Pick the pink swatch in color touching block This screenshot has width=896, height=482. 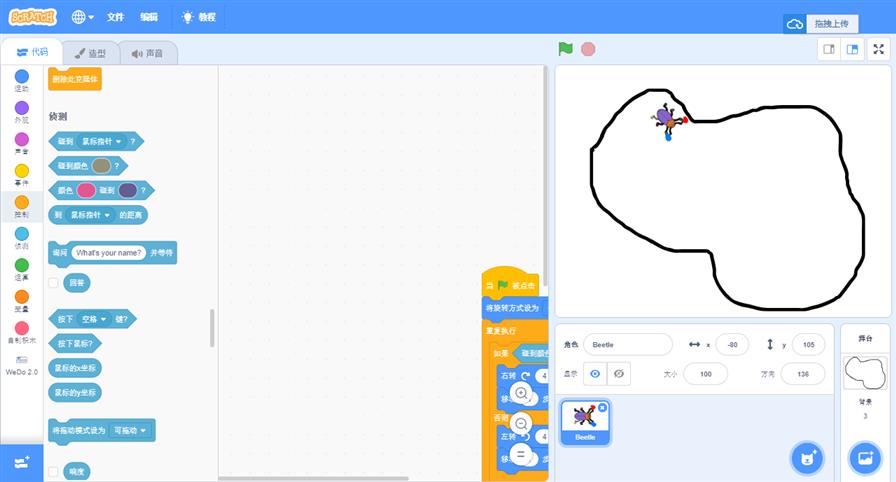[86, 190]
